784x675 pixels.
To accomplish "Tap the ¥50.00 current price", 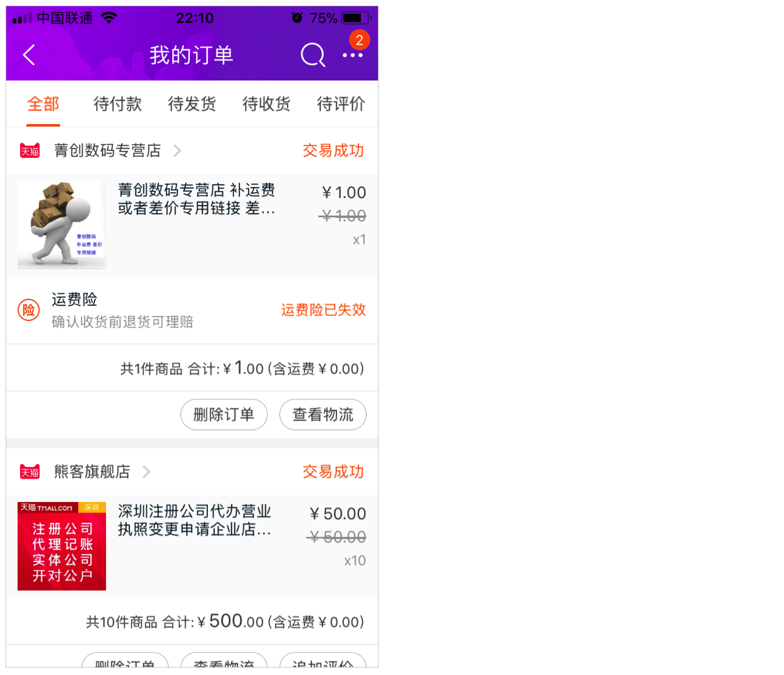I will (338, 514).
